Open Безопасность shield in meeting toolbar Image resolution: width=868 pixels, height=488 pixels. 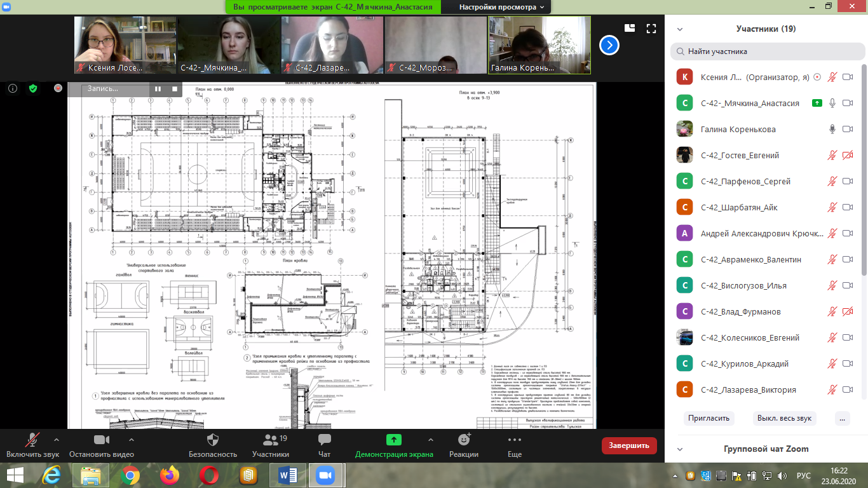pos(213,445)
